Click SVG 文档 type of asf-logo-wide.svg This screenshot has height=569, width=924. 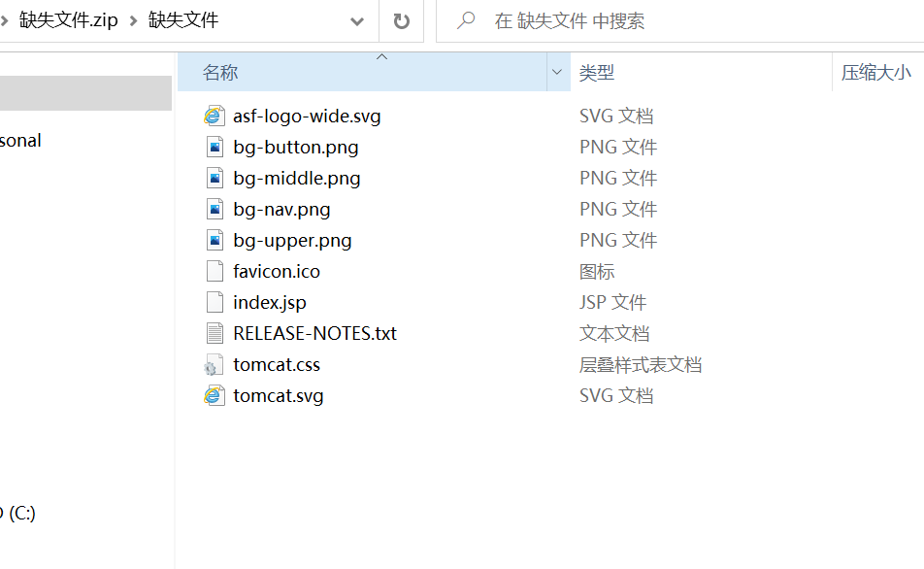tap(616, 117)
